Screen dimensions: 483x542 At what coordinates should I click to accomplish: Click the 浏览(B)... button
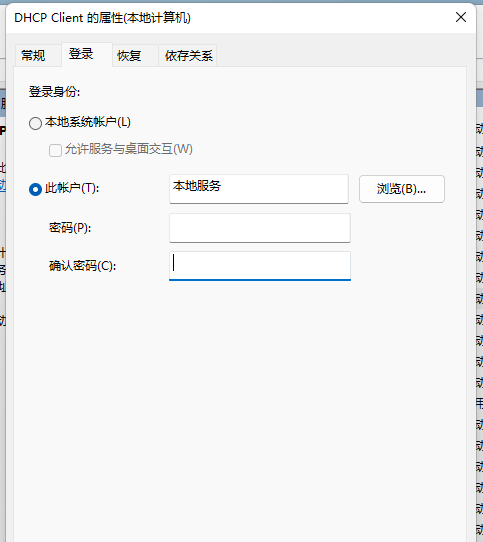click(402, 189)
